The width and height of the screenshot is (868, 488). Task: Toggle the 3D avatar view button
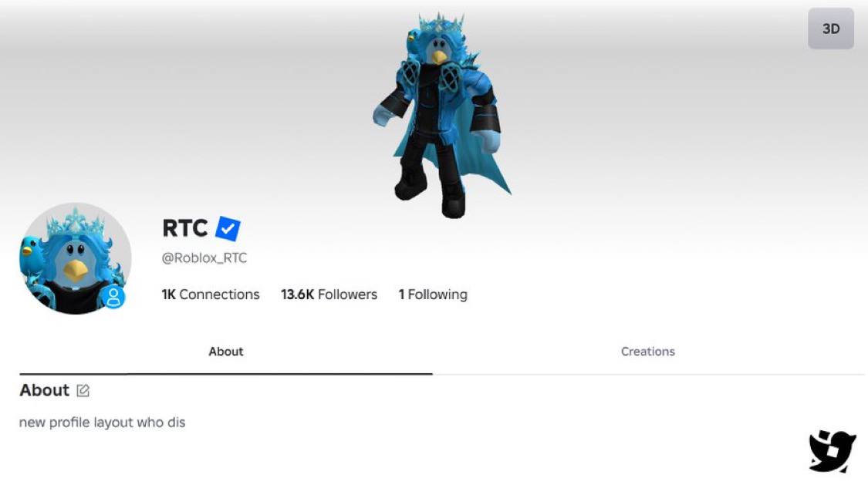point(830,29)
